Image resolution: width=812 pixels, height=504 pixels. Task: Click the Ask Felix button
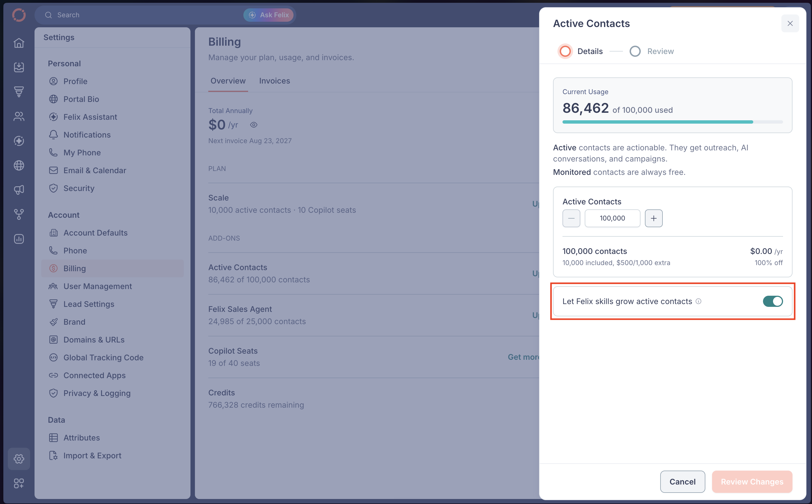pos(269,15)
